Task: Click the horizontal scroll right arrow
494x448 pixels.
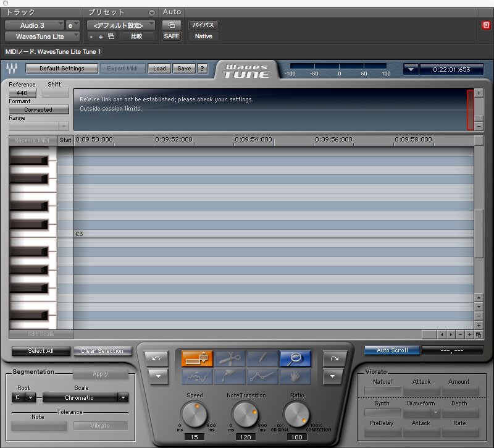Action: [451, 334]
